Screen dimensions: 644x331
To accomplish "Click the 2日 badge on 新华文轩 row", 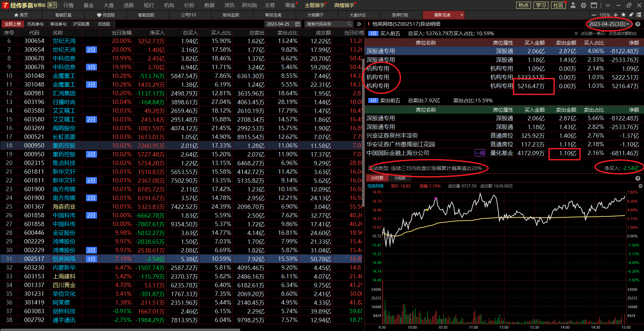I will 91,180.
